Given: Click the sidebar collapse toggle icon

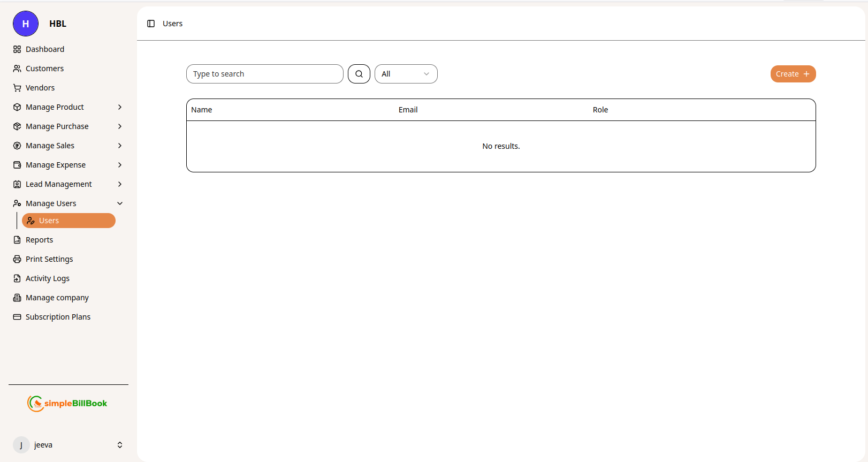Looking at the screenshot, I should pyautogui.click(x=151, y=24).
